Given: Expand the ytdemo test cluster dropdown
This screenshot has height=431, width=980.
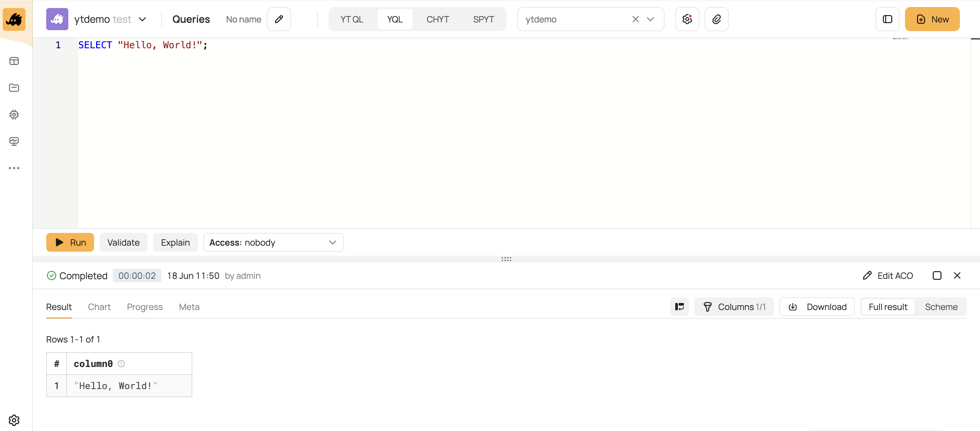Looking at the screenshot, I should [142, 19].
